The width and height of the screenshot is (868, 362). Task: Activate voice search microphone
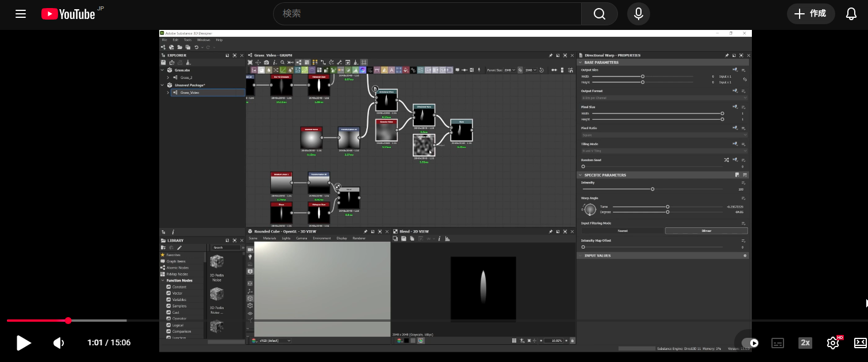point(638,14)
